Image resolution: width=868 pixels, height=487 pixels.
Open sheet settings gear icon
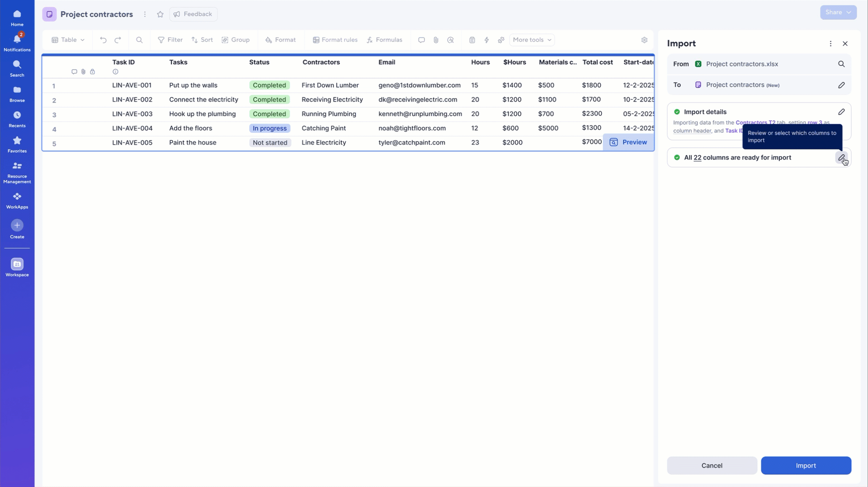644,40
